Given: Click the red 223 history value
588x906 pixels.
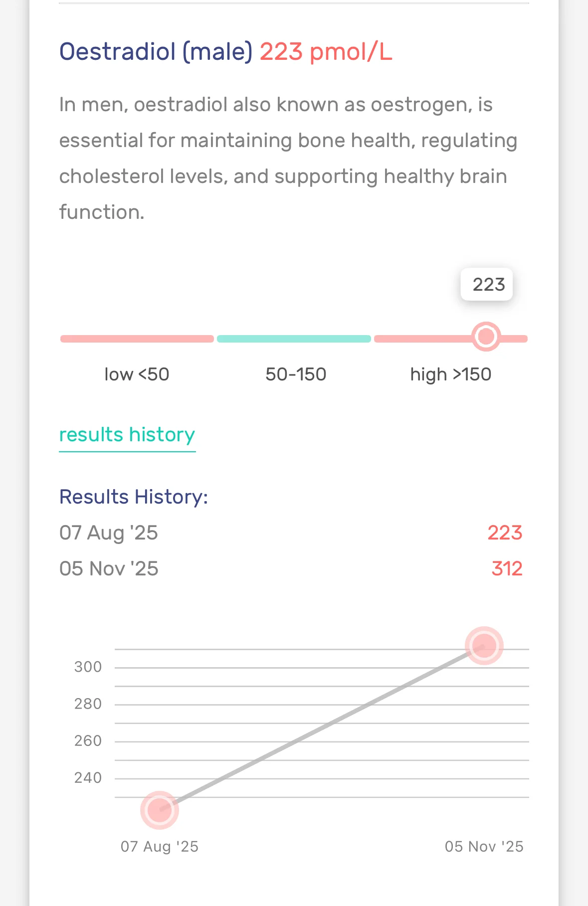Looking at the screenshot, I should [x=505, y=533].
